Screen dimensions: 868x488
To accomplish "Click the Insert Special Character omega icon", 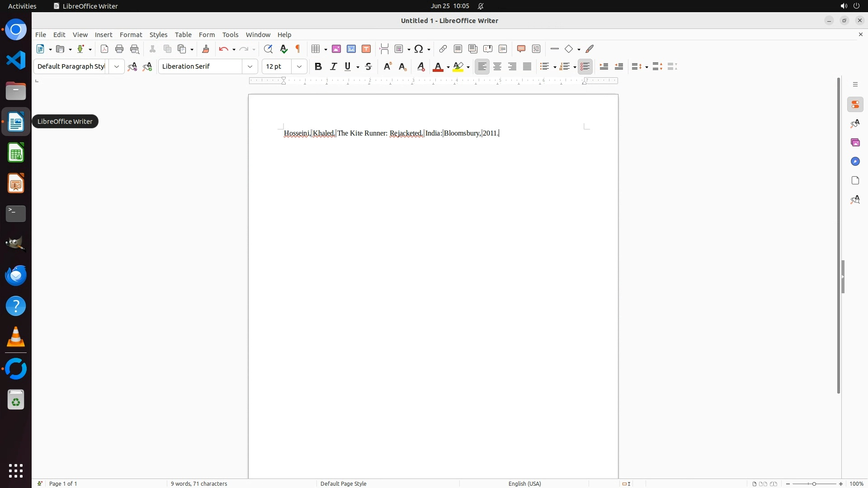I will click(x=419, y=49).
